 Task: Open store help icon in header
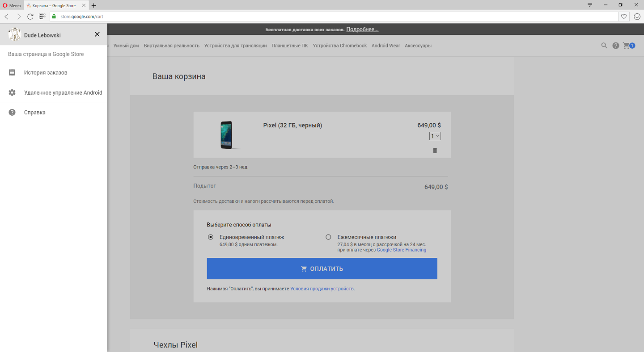click(x=616, y=46)
